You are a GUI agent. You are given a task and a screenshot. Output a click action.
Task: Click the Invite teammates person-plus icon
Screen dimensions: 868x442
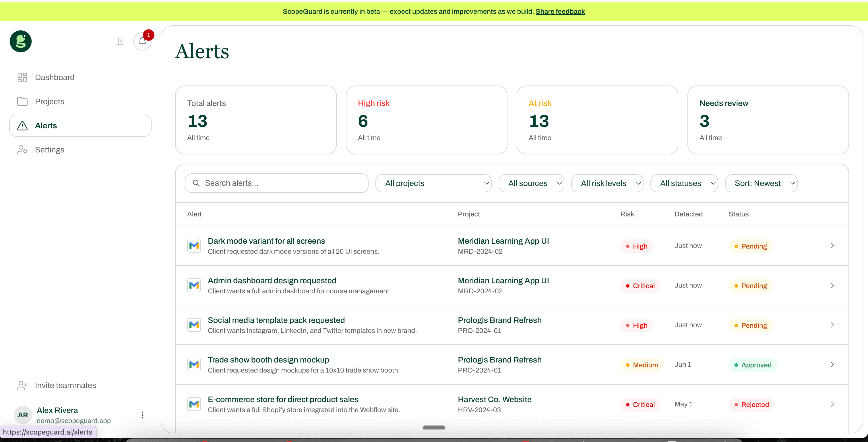22,385
